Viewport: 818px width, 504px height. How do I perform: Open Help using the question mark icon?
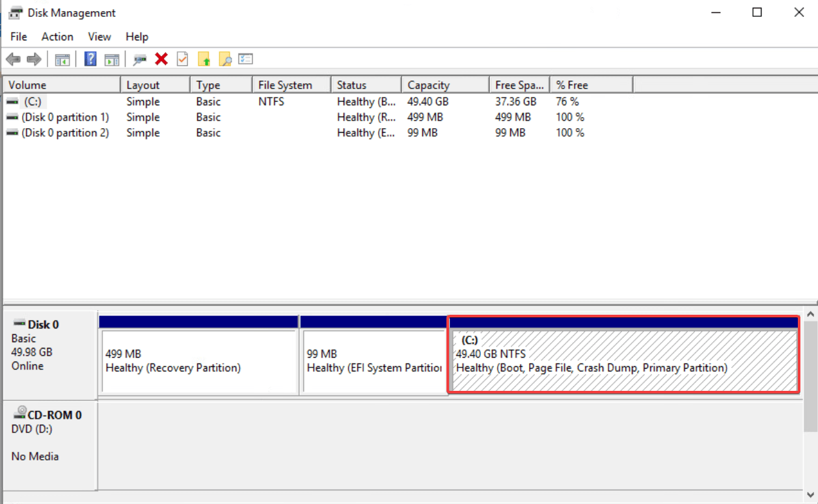(x=89, y=59)
